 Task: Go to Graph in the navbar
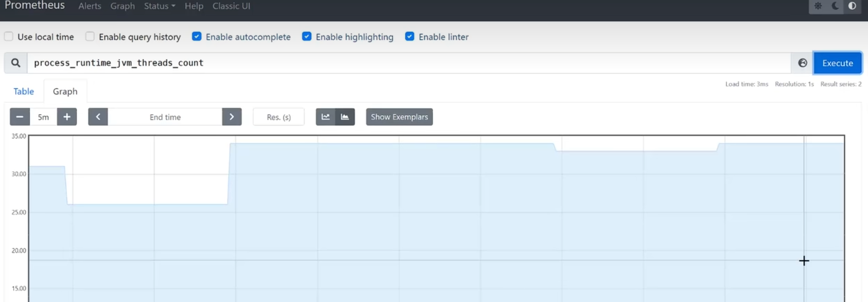(x=122, y=6)
